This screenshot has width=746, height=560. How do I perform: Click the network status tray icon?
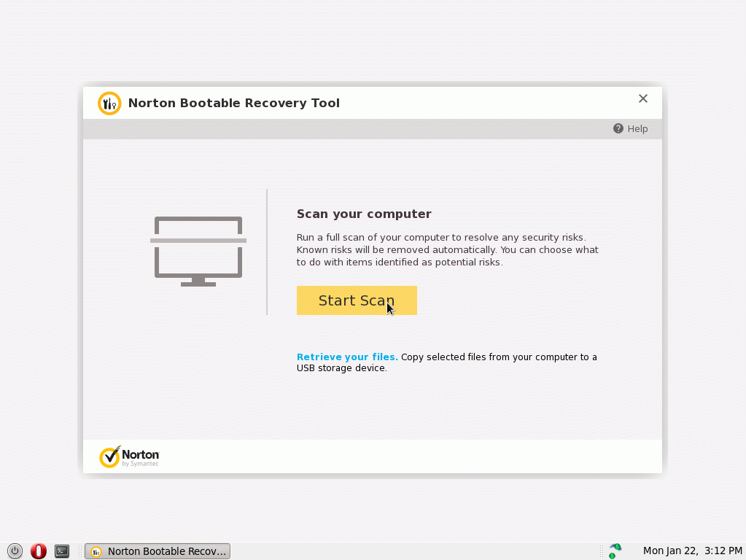click(615, 551)
